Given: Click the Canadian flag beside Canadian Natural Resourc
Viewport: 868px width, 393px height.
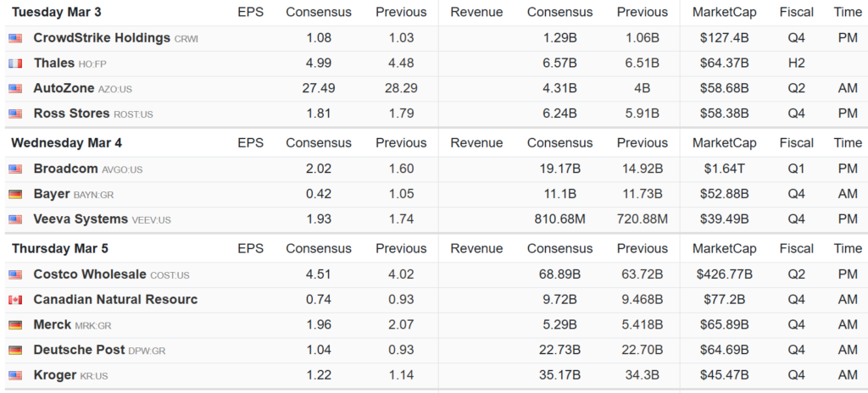Looking at the screenshot, I should (15, 300).
